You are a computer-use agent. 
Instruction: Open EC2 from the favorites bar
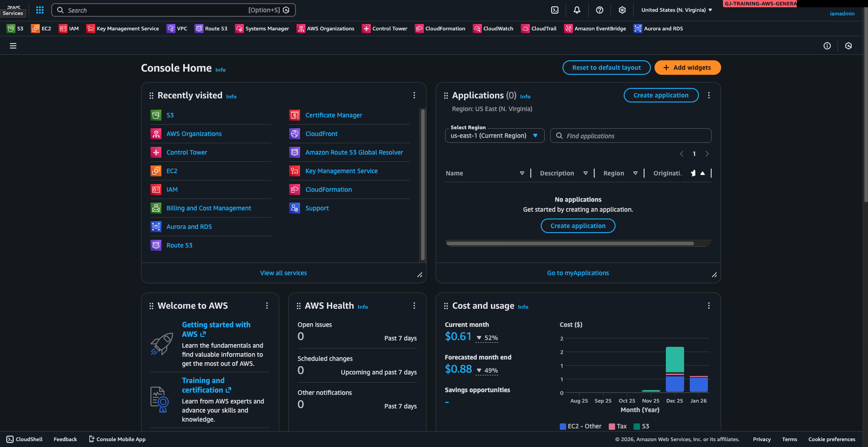41,28
